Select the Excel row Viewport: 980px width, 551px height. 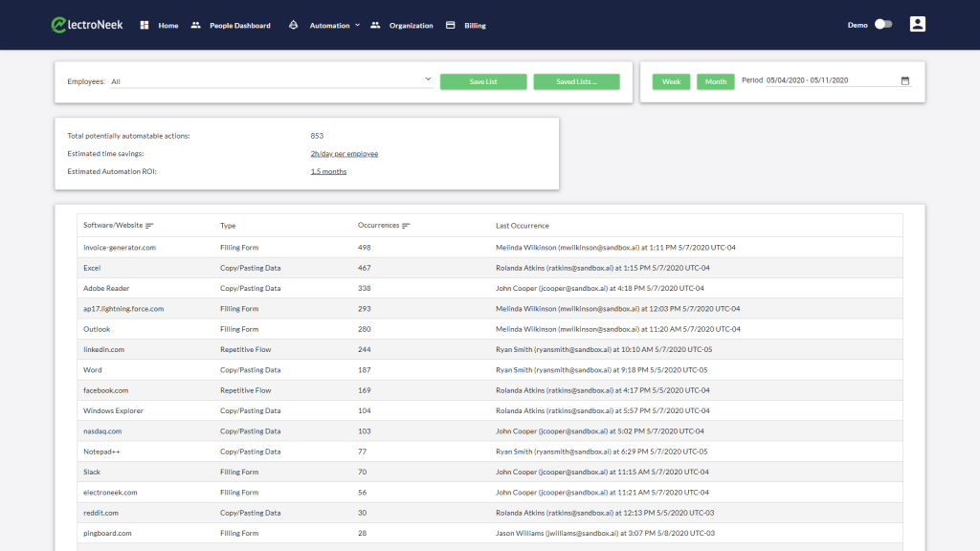(x=489, y=268)
